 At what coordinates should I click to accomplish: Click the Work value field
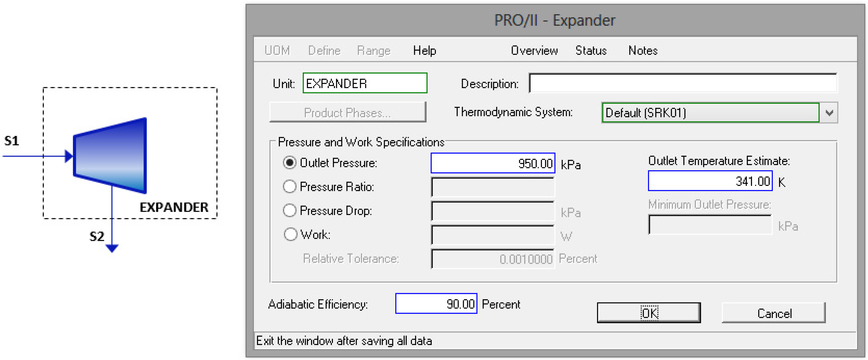pyautogui.click(x=493, y=235)
